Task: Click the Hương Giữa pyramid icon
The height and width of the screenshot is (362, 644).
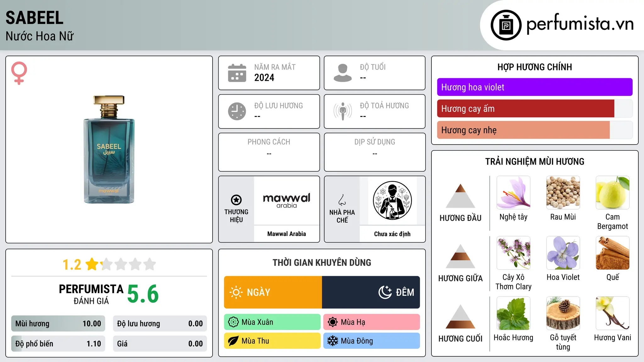Action: (x=460, y=256)
